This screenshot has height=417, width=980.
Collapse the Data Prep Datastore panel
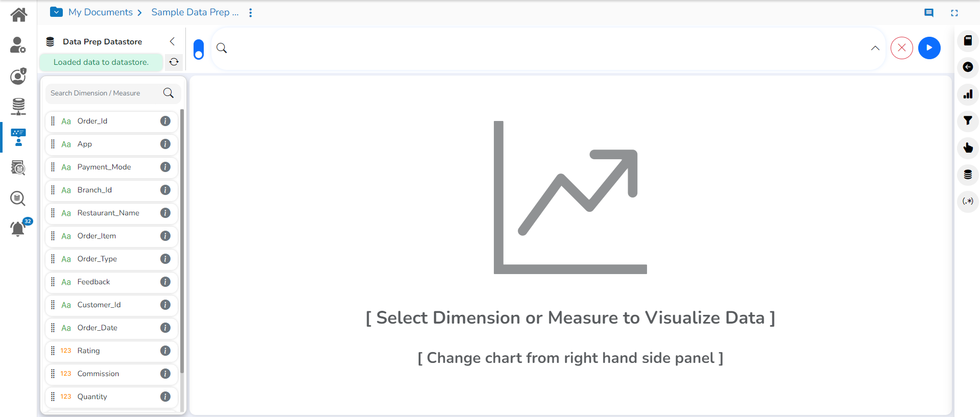point(172,41)
